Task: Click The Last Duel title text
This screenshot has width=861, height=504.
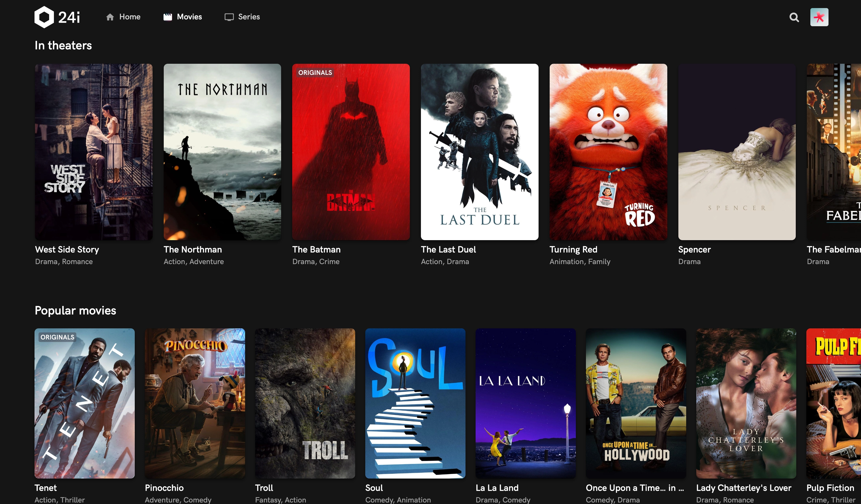Action: (448, 249)
